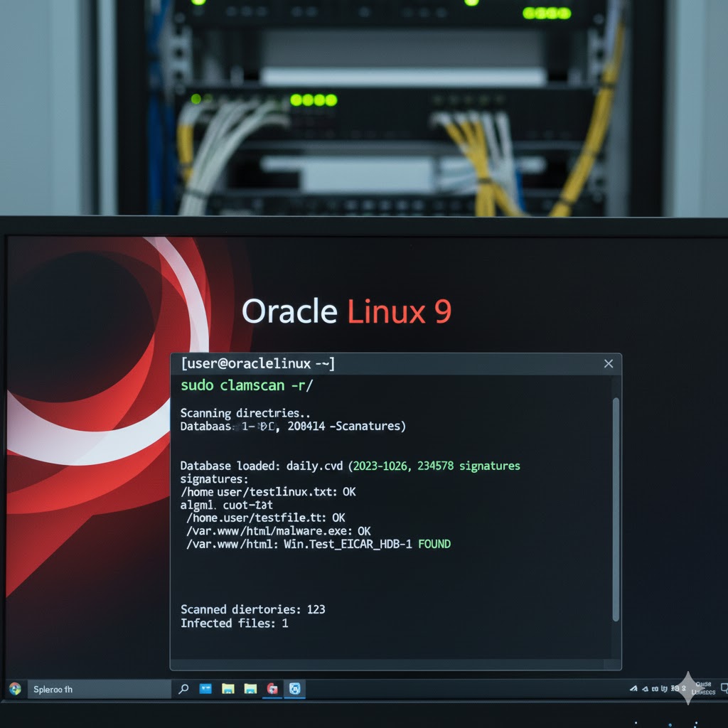
Task: Open the blue window app taskbar icon
Action: pyautogui.click(x=205, y=688)
